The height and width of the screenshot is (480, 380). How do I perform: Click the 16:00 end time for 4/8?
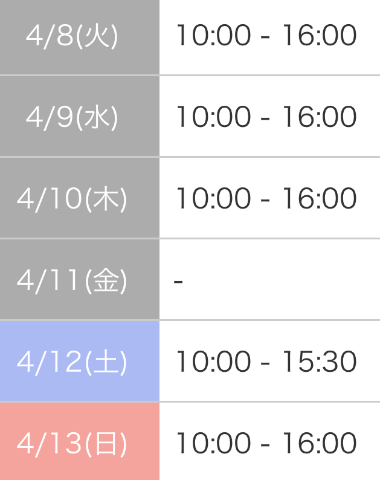point(320,35)
